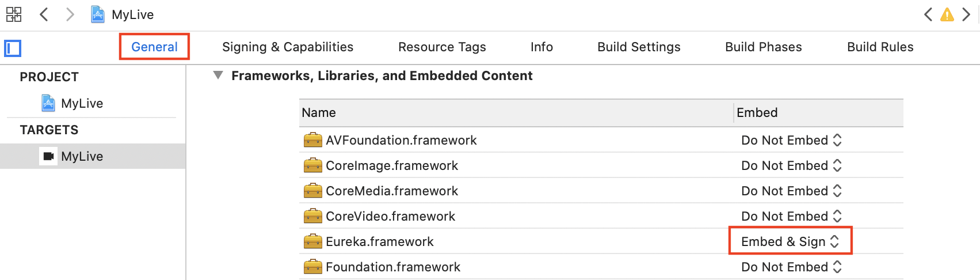The image size is (980, 280).
Task: Switch to the Build Phases tab
Action: click(x=763, y=47)
